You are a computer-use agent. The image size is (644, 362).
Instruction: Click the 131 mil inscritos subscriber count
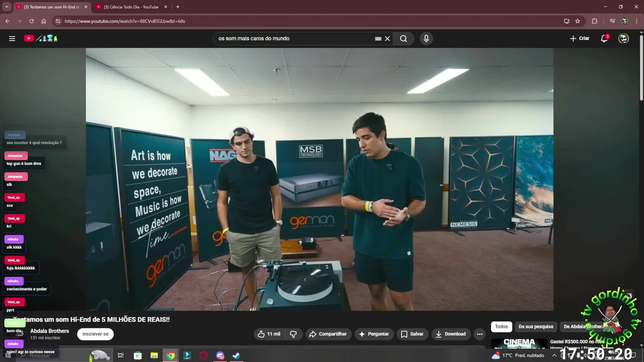(45, 338)
